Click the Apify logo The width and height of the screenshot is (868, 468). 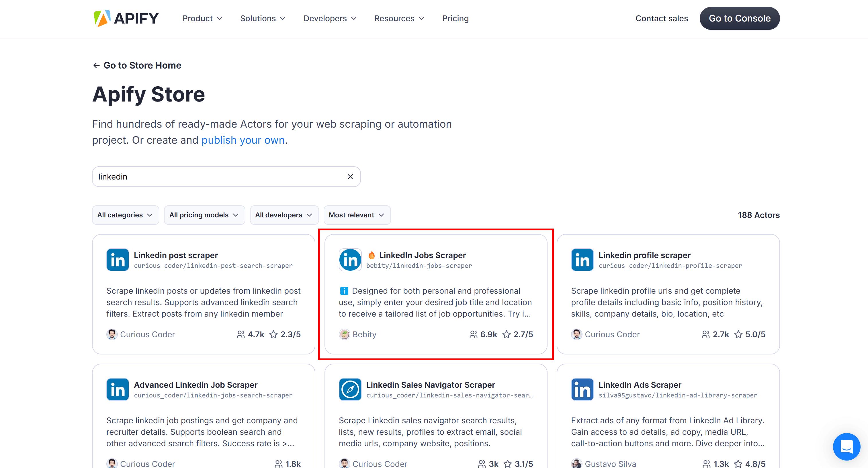point(126,18)
